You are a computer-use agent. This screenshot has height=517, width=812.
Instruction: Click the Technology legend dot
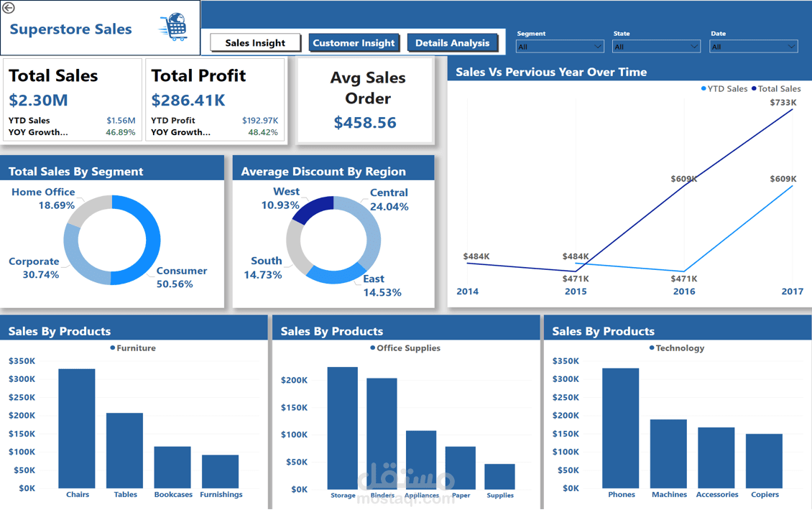tap(651, 348)
